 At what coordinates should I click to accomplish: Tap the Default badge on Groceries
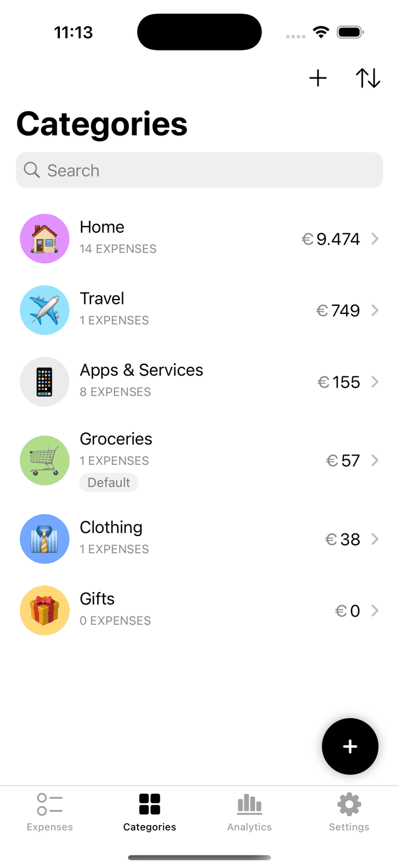pyautogui.click(x=109, y=482)
